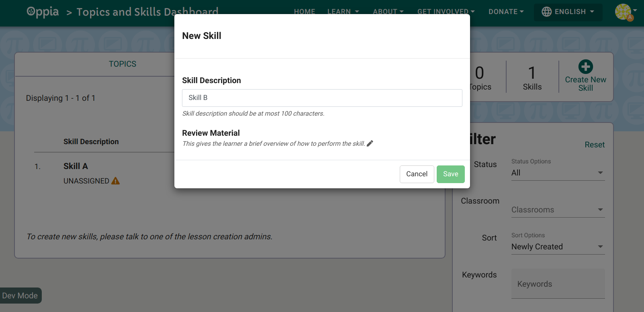Image resolution: width=644 pixels, height=312 pixels.
Task: Click the pencil icon to edit Review Material
Action: pyautogui.click(x=370, y=143)
